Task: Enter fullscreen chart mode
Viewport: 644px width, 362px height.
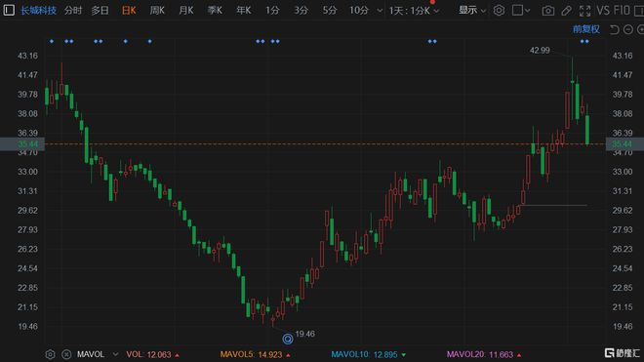Action: coord(584,11)
